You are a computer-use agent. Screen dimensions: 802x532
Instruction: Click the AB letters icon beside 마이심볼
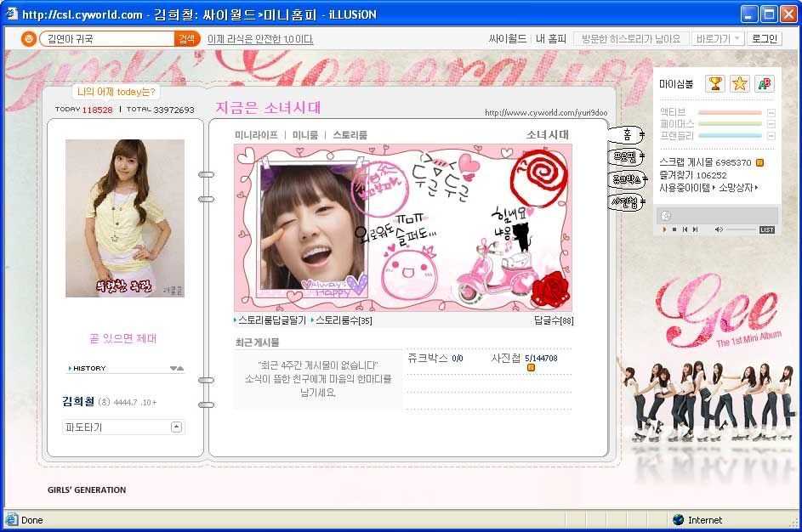[764, 83]
